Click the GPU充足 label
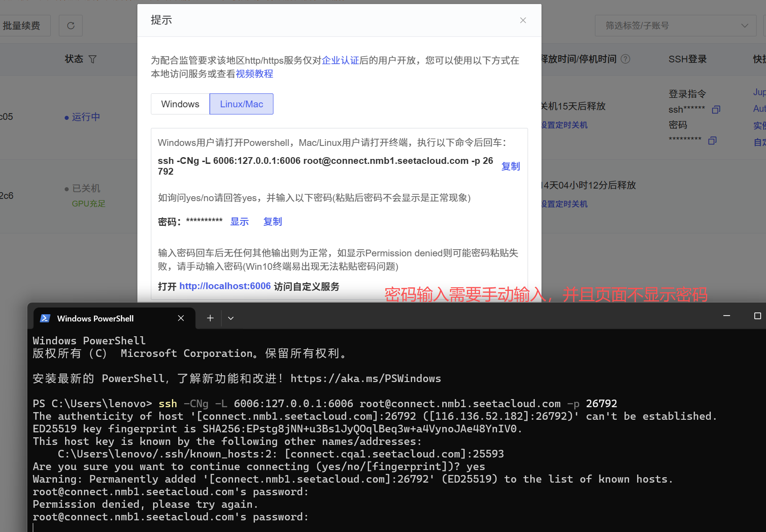The image size is (766, 532). tap(88, 203)
